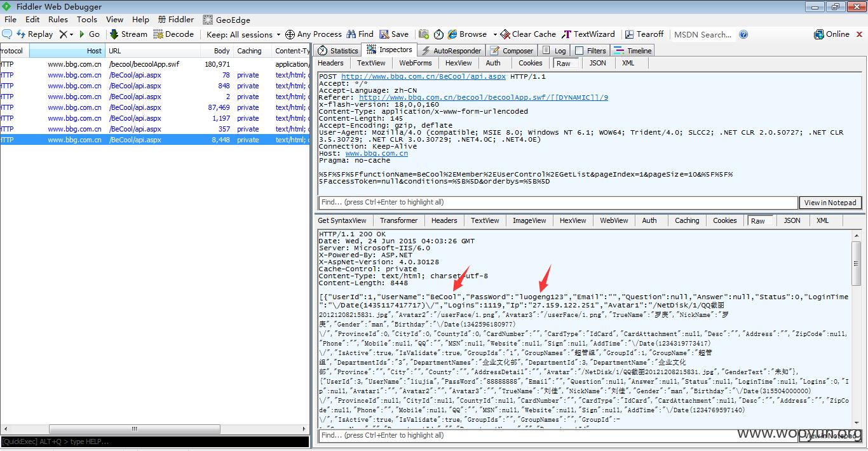
Task: Save sessions via toolbar Save
Action: click(x=394, y=34)
